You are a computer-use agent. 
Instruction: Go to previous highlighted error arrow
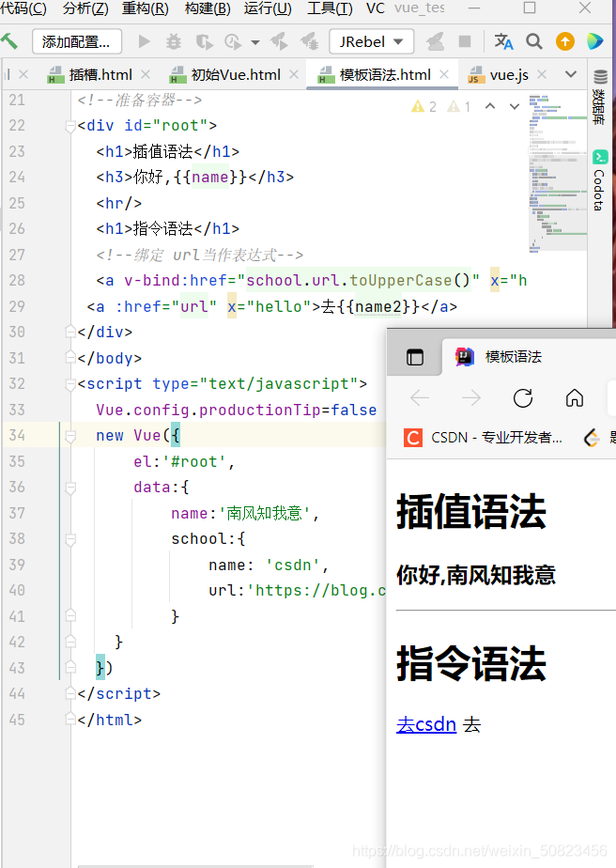(490, 106)
